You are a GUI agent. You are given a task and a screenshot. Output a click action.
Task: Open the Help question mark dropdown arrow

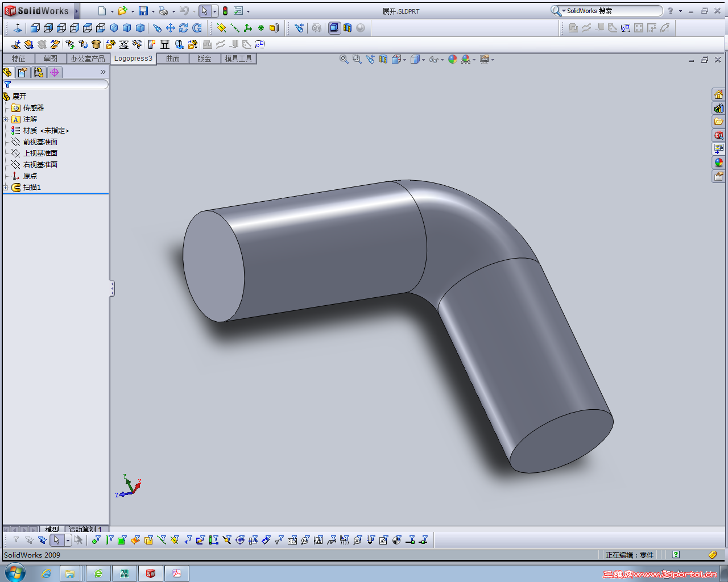pyautogui.click(x=680, y=11)
